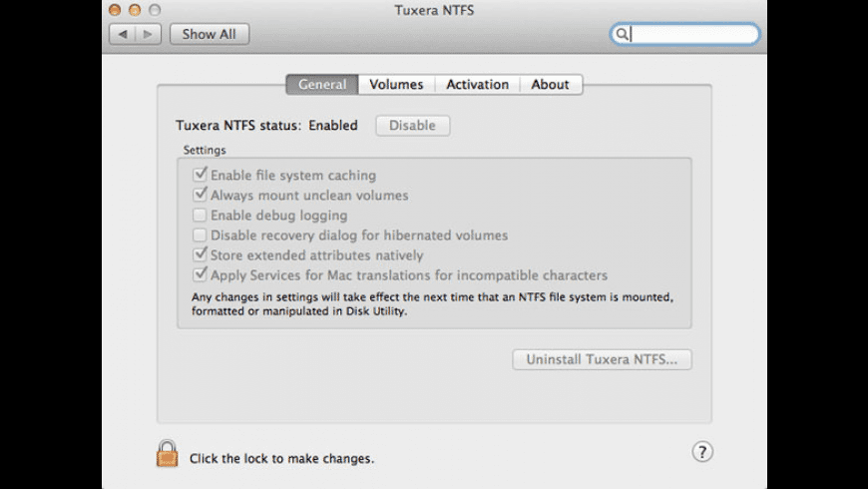Toggle Enable file system caching checkbox
The width and height of the screenshot is (868, 489).
click(201, 175)
